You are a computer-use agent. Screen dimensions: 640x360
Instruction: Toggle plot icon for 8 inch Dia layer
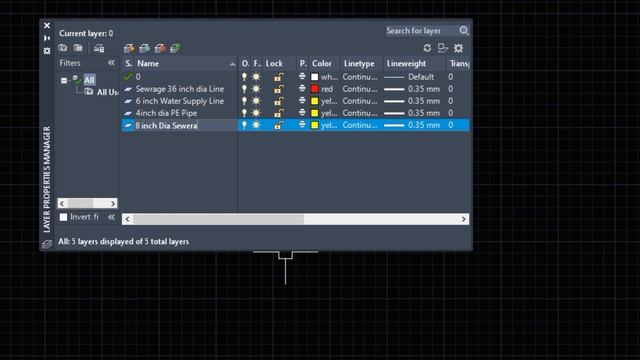(x=302, y=124)
